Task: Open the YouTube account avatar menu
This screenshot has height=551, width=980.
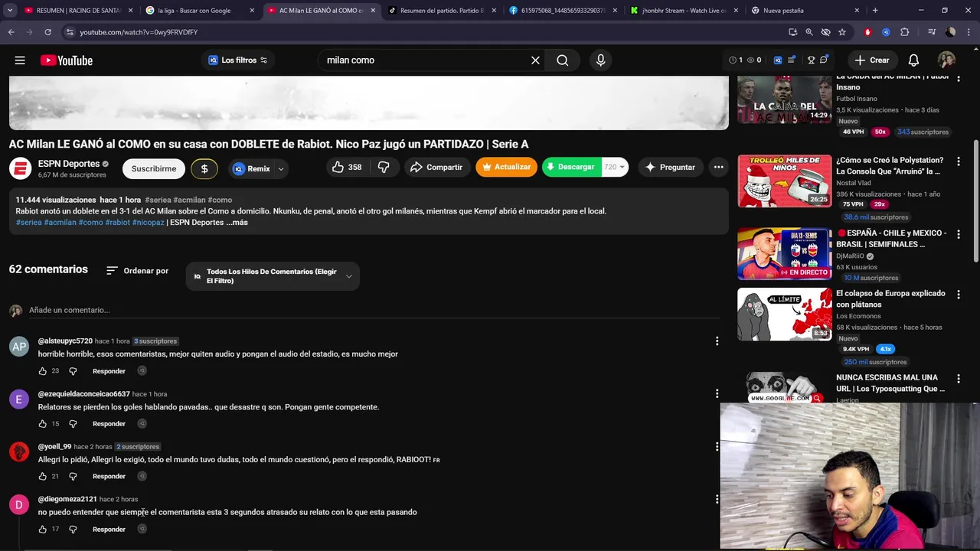Action: pyautogui.click(x=946, y=60)
